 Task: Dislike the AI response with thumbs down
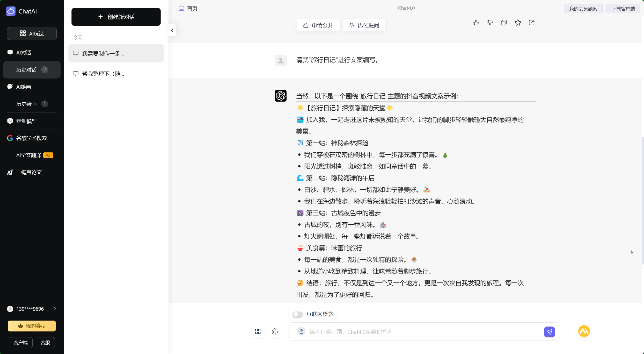click(489, 23)
